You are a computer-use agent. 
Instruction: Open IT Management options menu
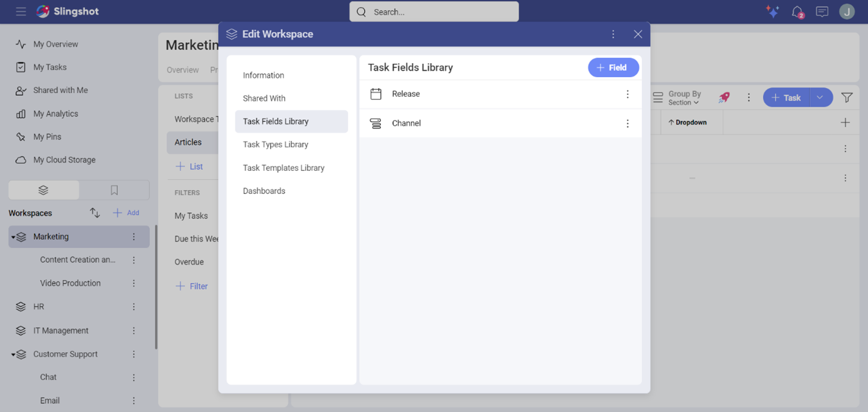click(134, 331)
